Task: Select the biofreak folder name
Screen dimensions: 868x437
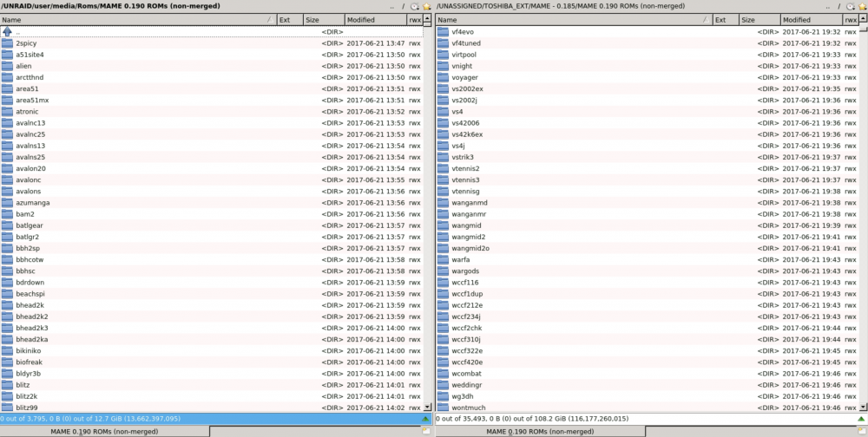Action: [x=30, y=362]
